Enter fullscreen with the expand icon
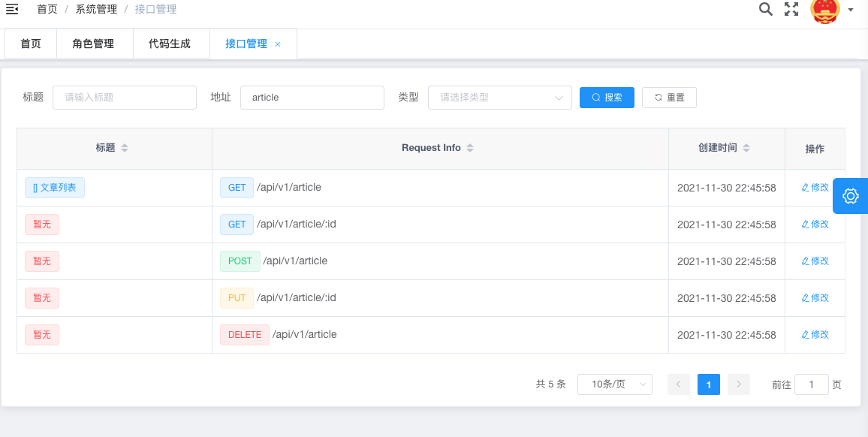 click(x=792, y=9)
